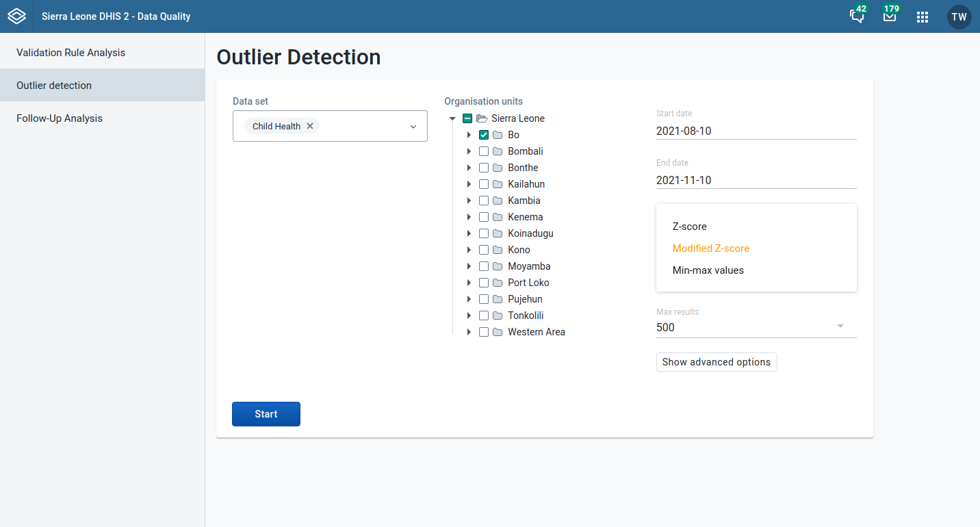Enable the Western Area checkbox
980x527 pixels.
pos(484,331)
